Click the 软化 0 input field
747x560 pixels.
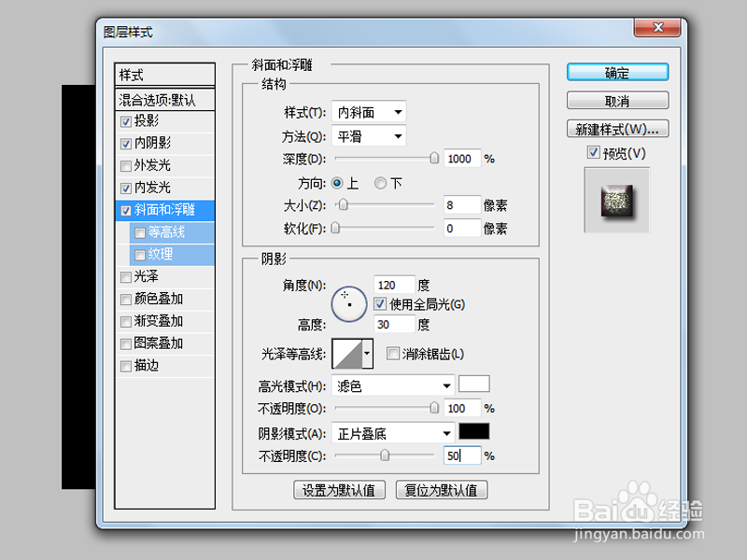tap(462, 229)
